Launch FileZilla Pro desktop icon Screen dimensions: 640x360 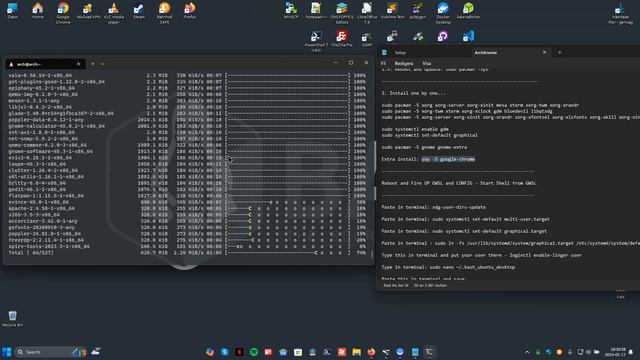[x=342, y=39]
